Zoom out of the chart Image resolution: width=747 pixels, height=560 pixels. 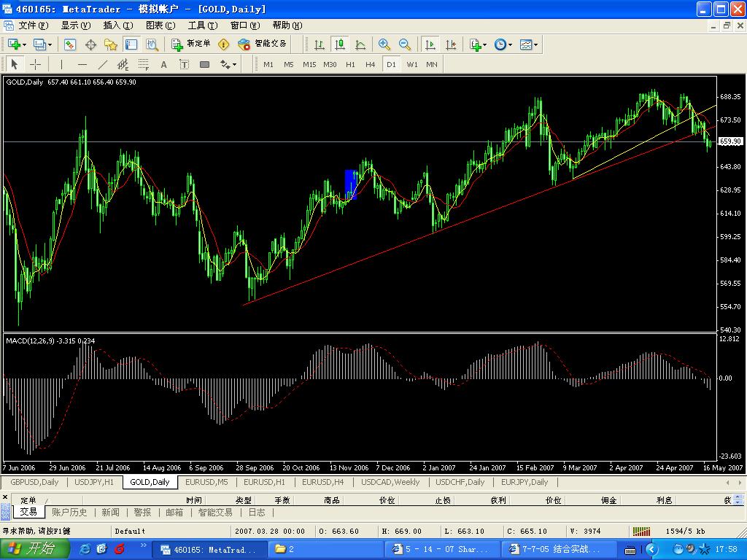tap(404, 44)
